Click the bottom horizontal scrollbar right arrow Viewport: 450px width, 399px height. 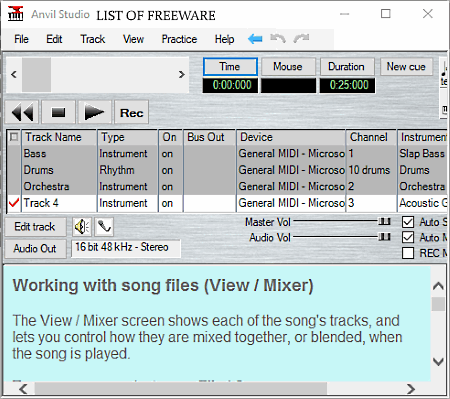411,389
